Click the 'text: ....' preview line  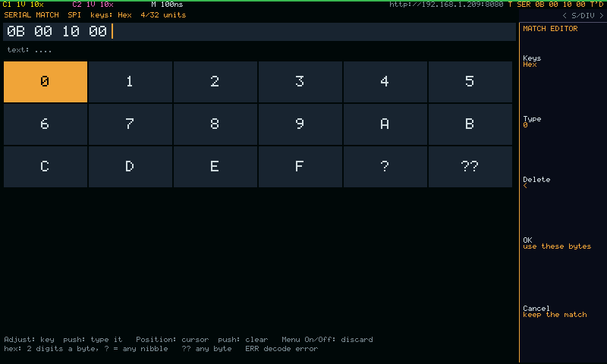click(30, 50)
